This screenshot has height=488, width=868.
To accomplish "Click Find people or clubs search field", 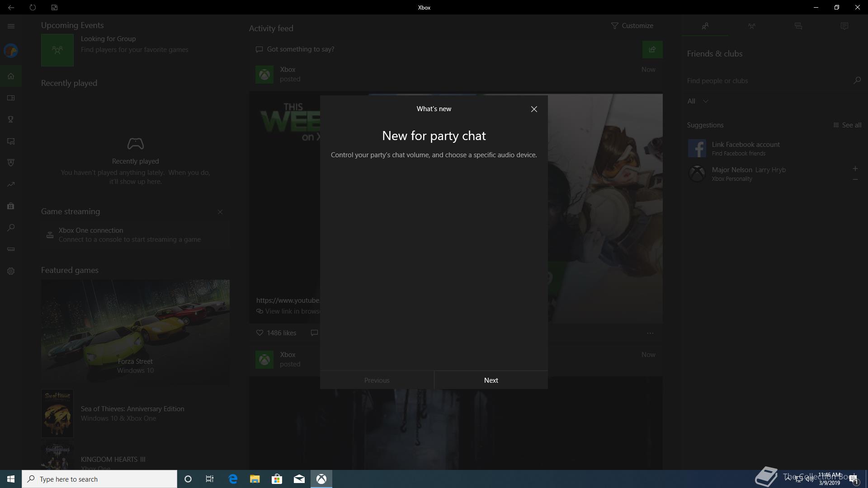I will point(767,80).
